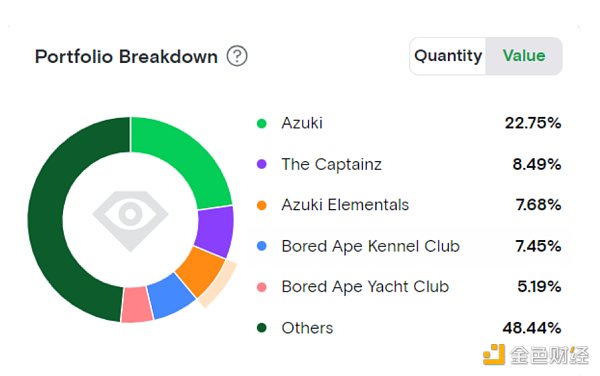The width and height of the screenshot is (600, 376).
Task: Select the blue Kennel Club donut segment
Action: pos(171,296)
